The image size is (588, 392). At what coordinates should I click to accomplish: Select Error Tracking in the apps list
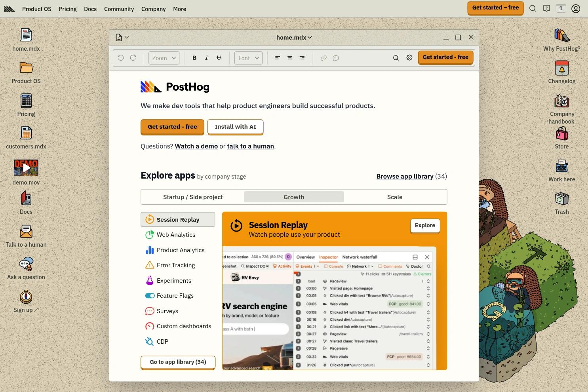[x=178, y=265]
